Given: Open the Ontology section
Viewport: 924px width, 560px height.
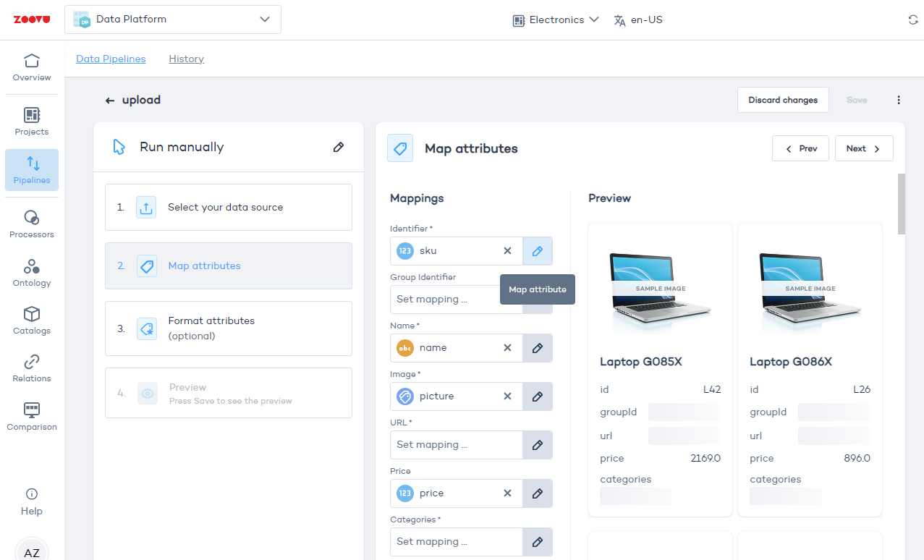Looking at the screenshot, I should [32, 273].
